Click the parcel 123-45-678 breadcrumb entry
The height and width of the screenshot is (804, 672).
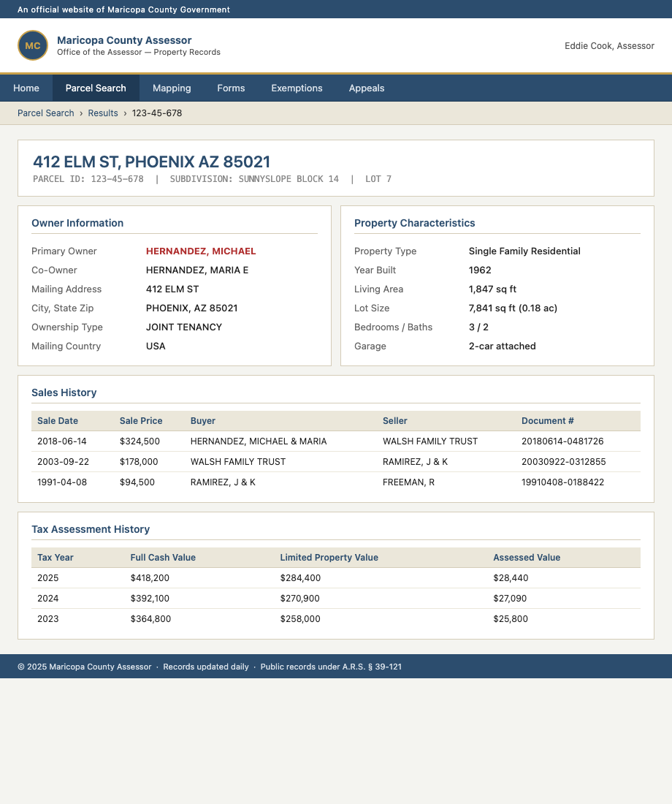pos(157,113)
